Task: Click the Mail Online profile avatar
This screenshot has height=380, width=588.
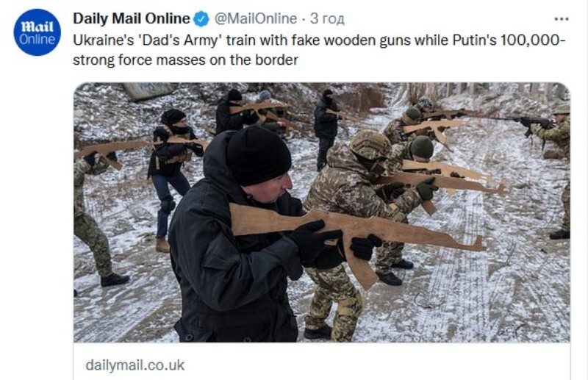Action: click(x=37, y=32)
